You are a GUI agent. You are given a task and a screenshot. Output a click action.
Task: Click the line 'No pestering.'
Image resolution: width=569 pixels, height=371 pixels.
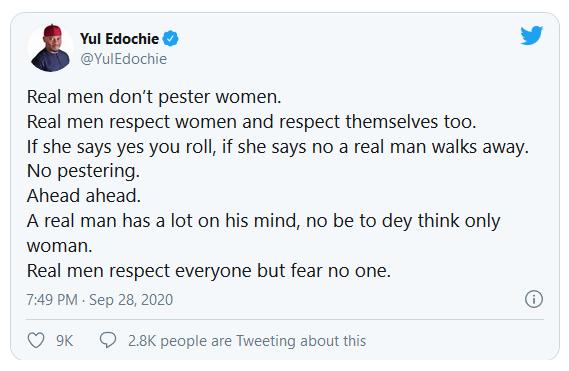click(x=83, y=171)
